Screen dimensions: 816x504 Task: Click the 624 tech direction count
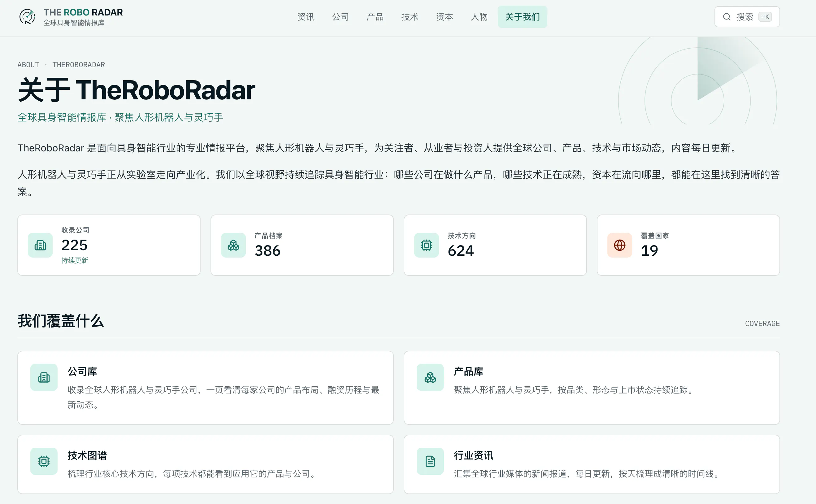coord(461,251)
